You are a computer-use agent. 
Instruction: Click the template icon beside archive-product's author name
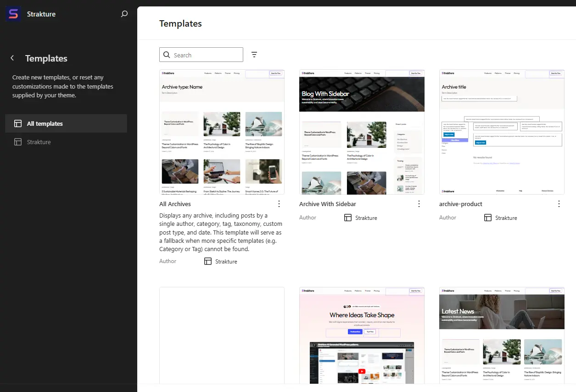pos(487,218)
